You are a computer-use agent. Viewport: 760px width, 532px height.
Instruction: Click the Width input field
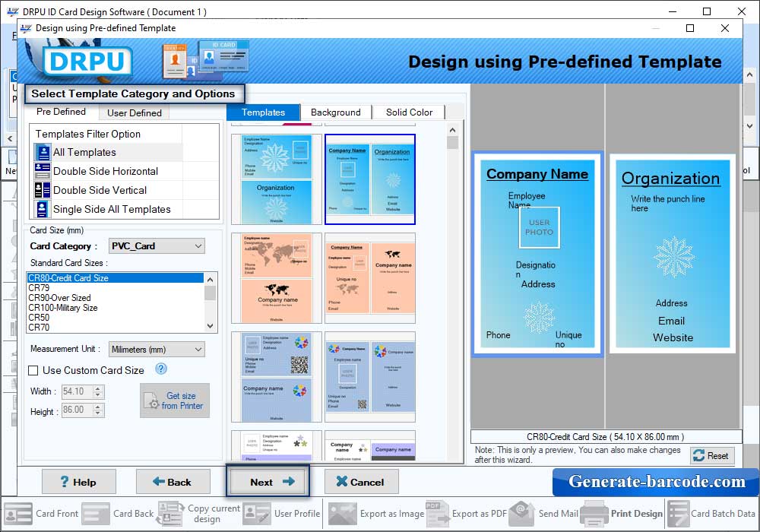(78, 391)
